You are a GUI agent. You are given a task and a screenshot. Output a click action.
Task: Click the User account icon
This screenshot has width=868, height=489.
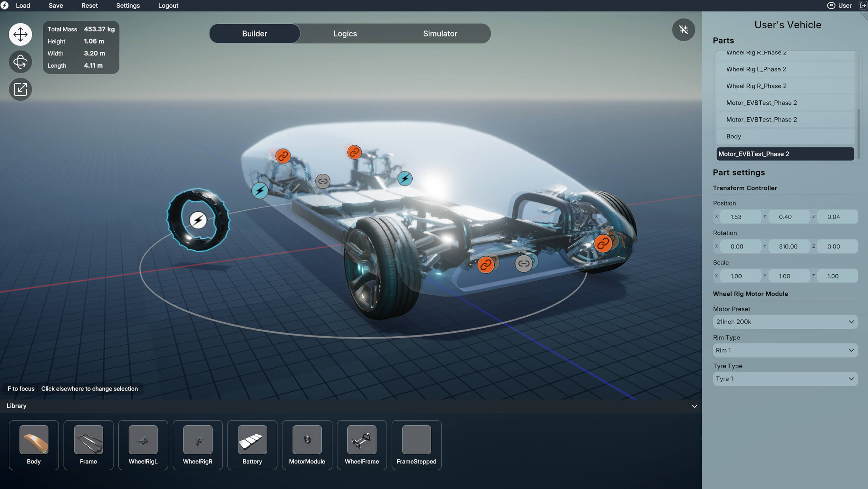[831, 6]
